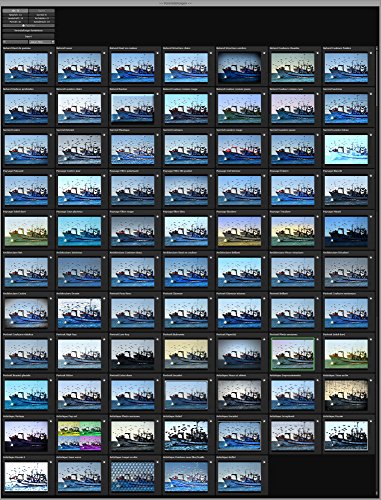
Task: Switch to the right tab button in panel
Action: tap(42, 11)
